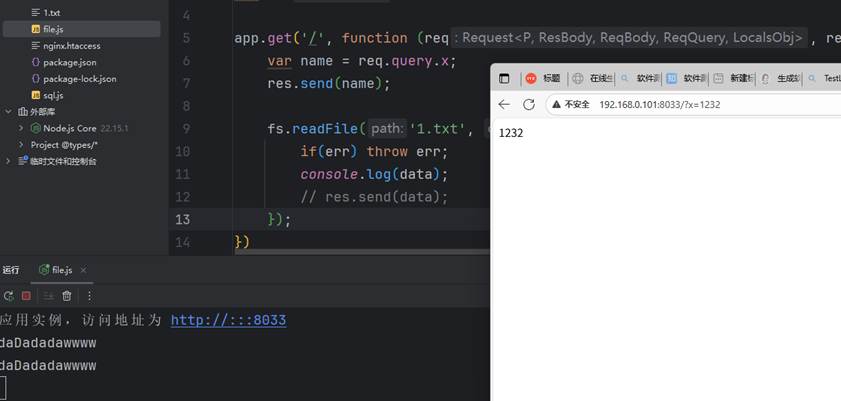Click line number 9 in gutter

tap(186, 129)
